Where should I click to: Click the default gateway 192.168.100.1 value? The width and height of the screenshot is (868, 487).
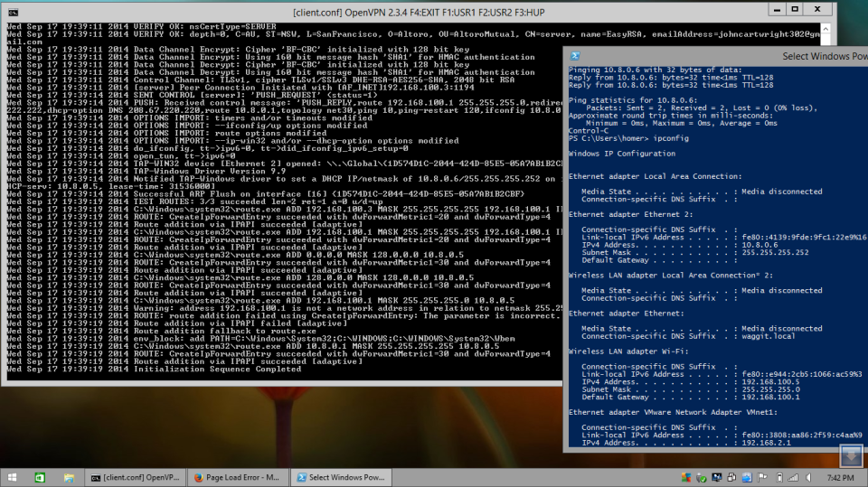770,397
